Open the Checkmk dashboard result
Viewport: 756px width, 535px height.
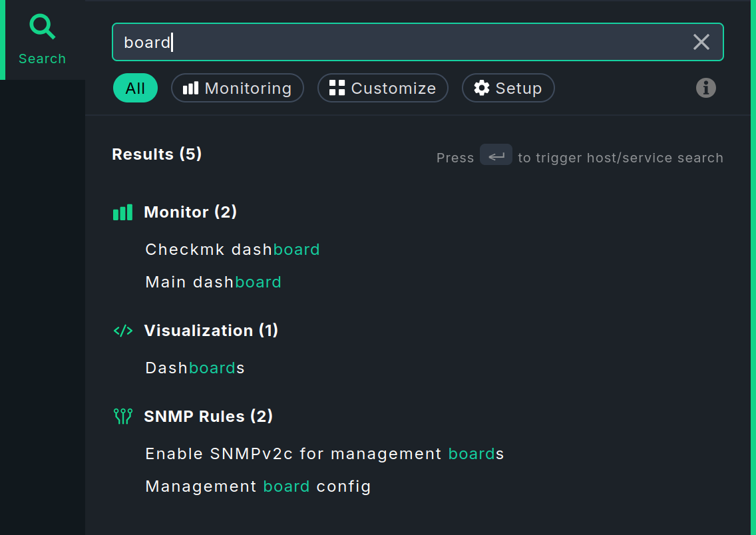(x=232, y=250)
